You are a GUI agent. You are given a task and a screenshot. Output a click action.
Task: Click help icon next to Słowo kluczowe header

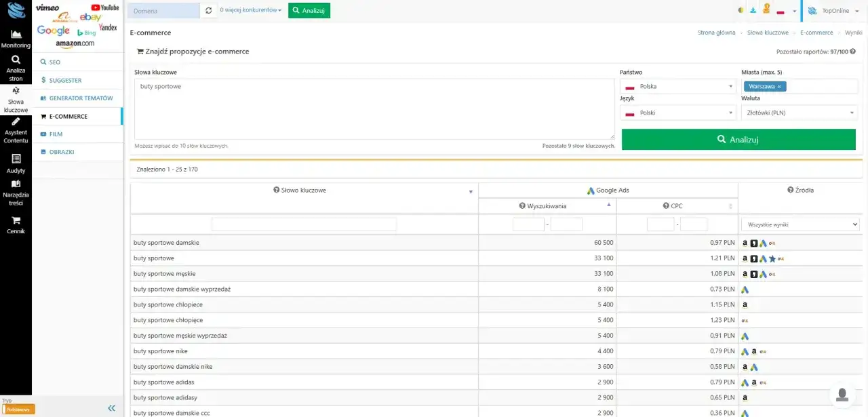(277, 191)
